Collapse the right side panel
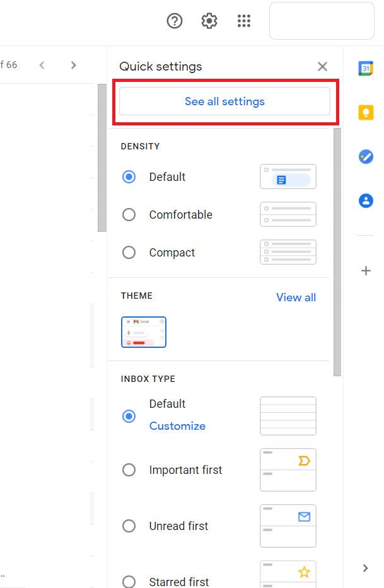Viewport: 384px width, 588px height. pos(364,568)
